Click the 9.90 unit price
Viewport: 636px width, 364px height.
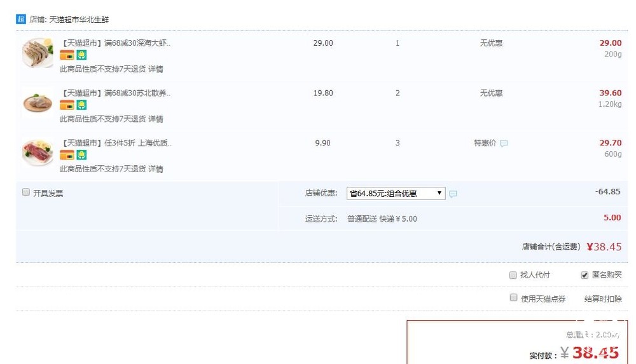pyautogui.click(x=323, y=143)
